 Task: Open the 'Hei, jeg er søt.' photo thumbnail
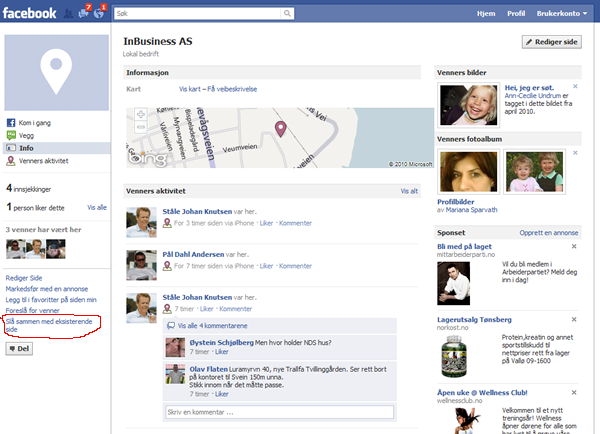click(468, 105)
